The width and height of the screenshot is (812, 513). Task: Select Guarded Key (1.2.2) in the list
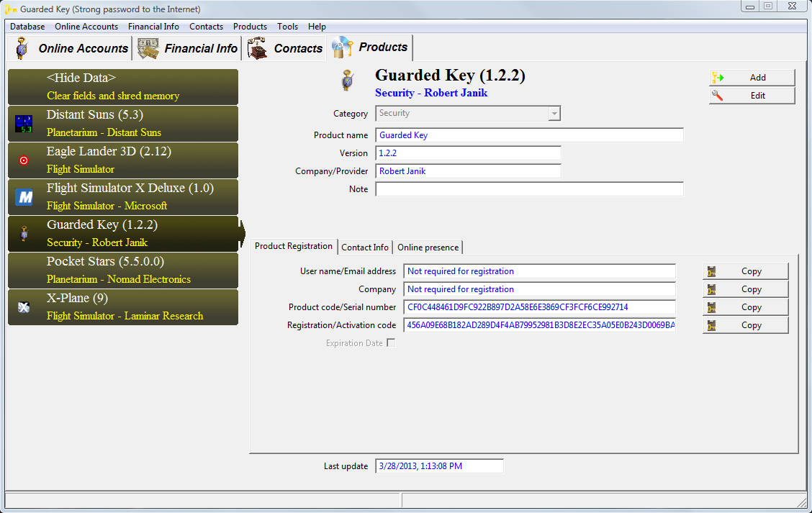click(x=123, y=234)
